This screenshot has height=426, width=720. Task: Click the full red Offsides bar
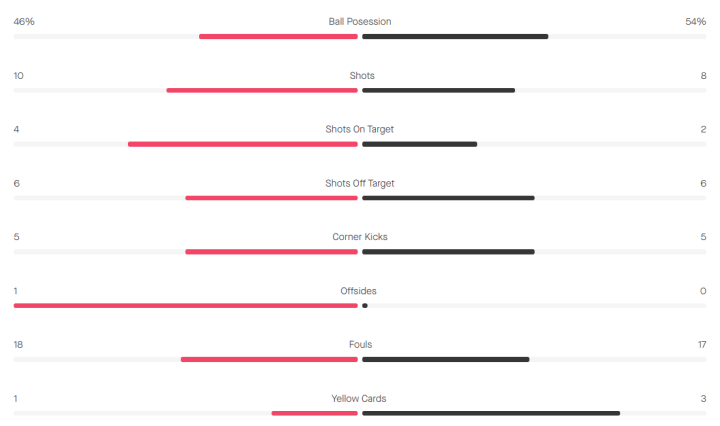click(x=185, y=306)
